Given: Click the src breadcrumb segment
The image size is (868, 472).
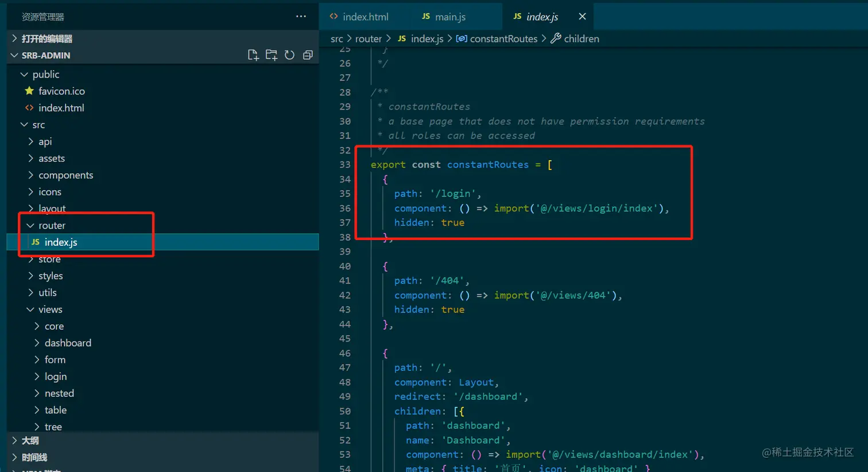Looking at the screenshot, I should point(337,38).
